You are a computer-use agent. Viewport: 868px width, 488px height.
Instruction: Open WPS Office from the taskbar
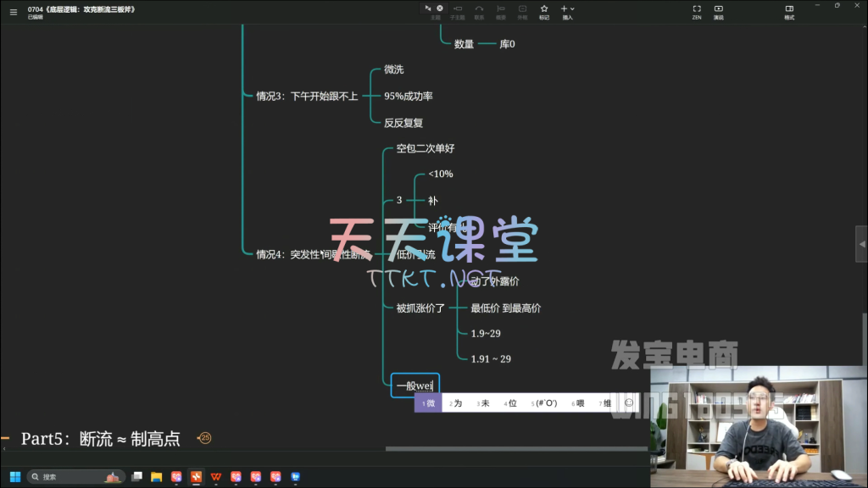click(x=216, y=477)
